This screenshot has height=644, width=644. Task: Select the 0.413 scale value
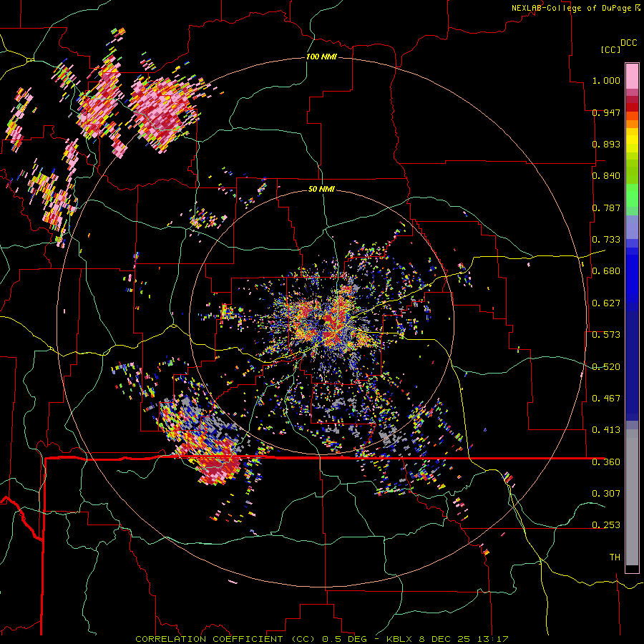[606, 430]
